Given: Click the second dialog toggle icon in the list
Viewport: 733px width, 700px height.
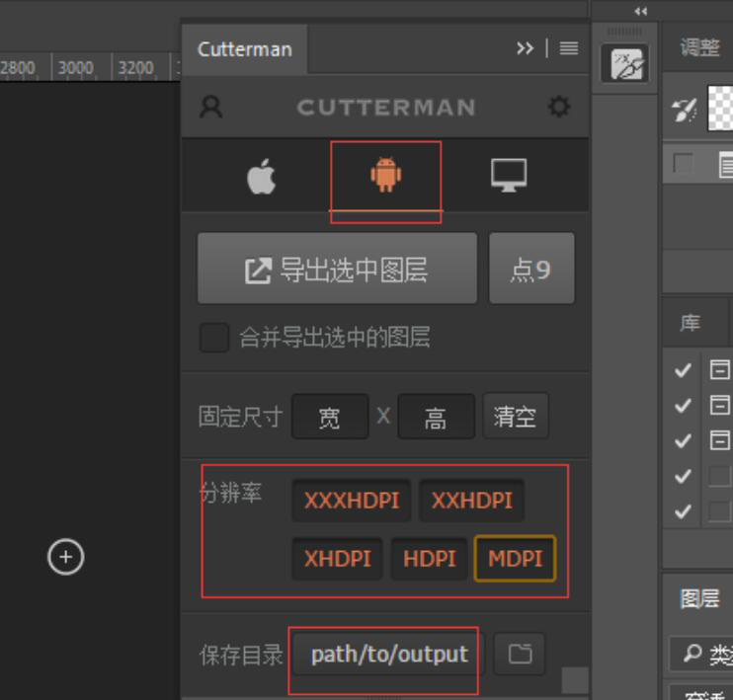Looking at the screenshot, I should 719,405.
